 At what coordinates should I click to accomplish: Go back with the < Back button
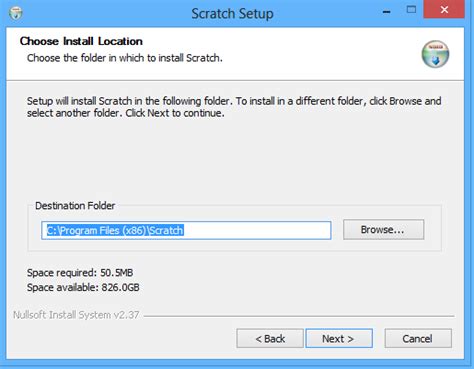270,339
